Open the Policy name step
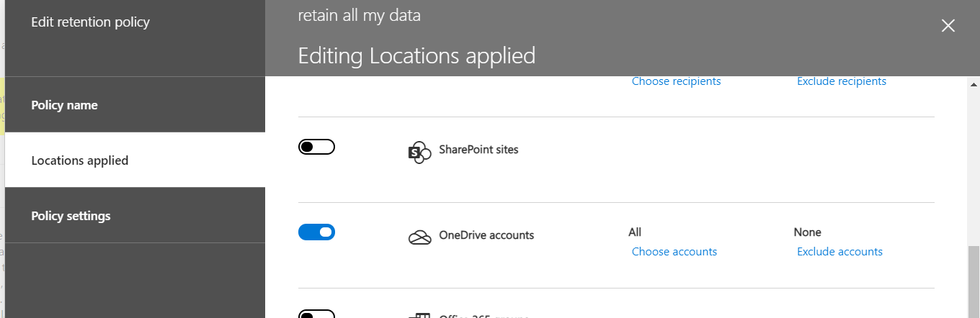Image resolution: width=980 pixels, height=318 pixels. tap(135, 105)
